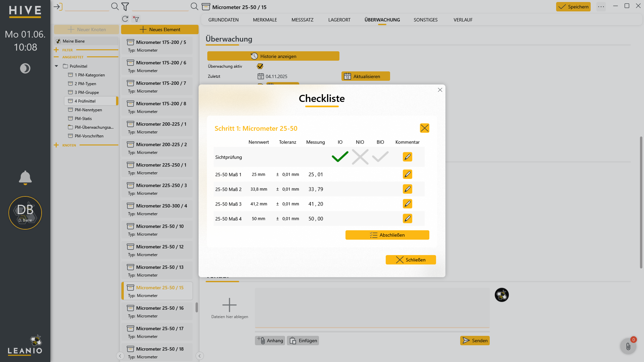
Task: Mark Sichtprüfung as BIO
Action: coord(380,157)
